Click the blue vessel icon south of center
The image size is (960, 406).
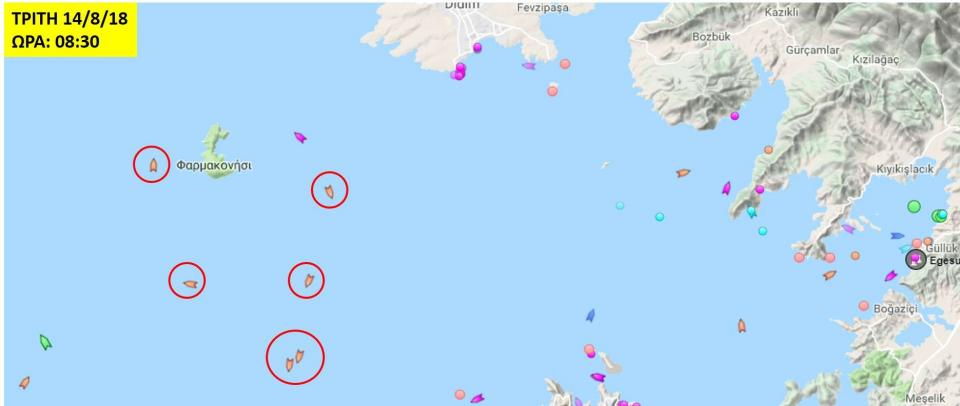[x=590, y=315]
